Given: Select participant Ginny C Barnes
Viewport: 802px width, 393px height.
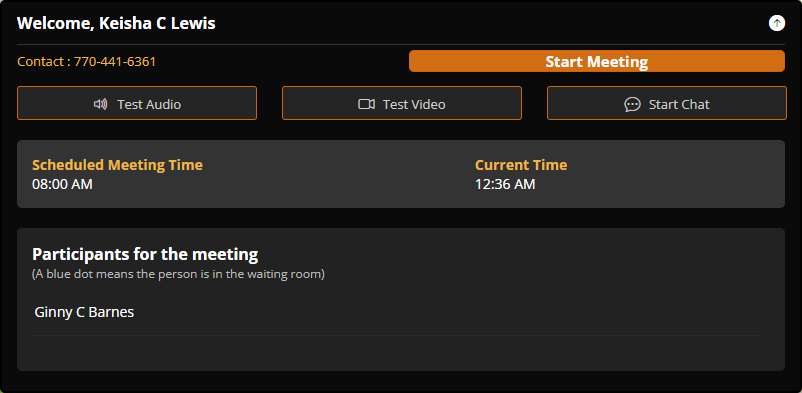Looking at the screenshot, I should point(84,312).
